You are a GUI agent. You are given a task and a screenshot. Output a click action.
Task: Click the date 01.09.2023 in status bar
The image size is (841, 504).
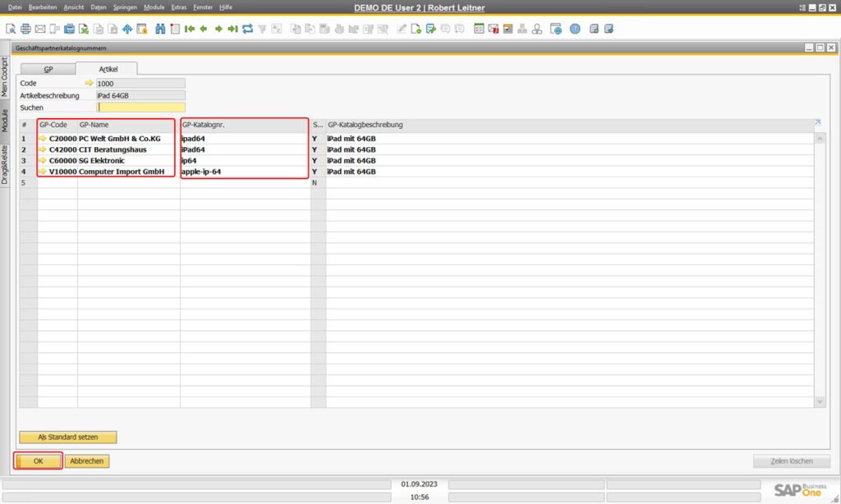click(x=420, y=484)
